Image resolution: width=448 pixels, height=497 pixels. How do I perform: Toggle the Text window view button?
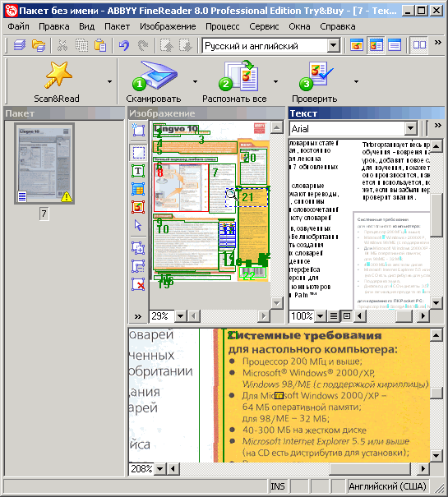[395, 45]
